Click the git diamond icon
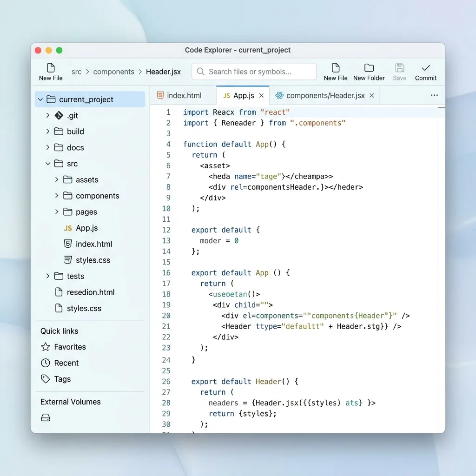Screen dimensions: 476x476 (x=59, y=115)
